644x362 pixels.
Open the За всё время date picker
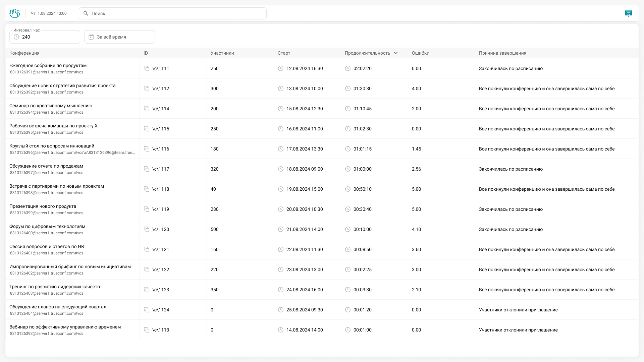point(119,37)
